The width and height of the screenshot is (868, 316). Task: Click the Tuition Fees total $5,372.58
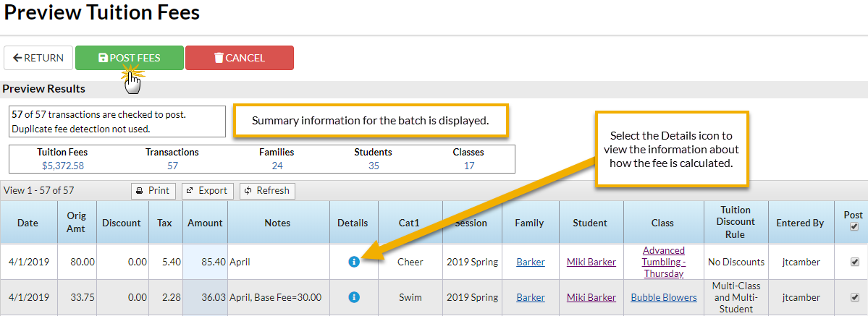pos(63,166)
